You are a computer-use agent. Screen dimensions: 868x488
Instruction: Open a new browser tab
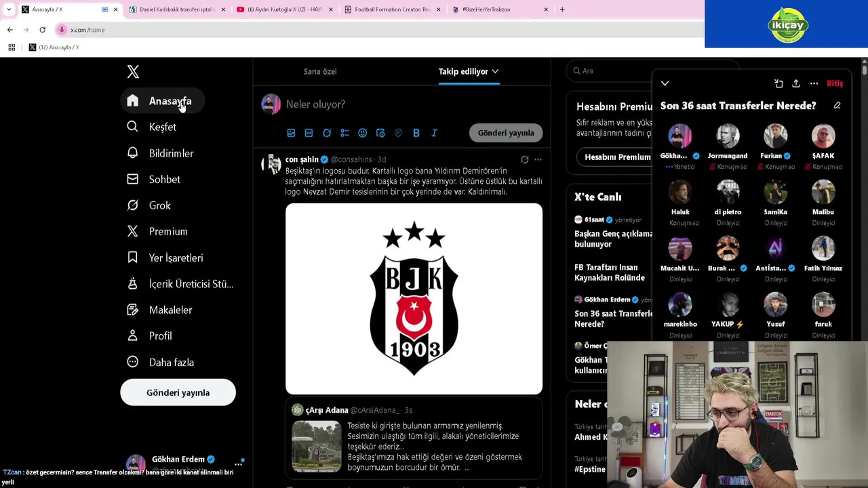[x=562, y=9]
